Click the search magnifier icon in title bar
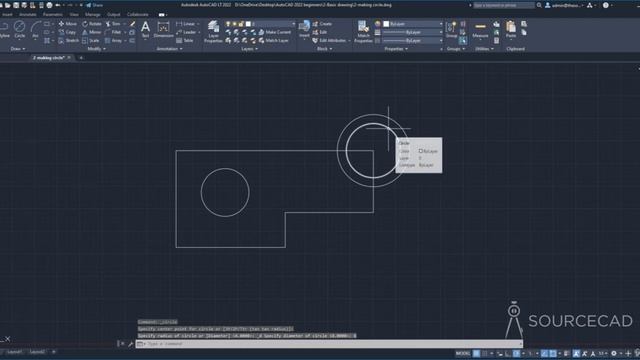Screen dimensions: 640x360 539,5
